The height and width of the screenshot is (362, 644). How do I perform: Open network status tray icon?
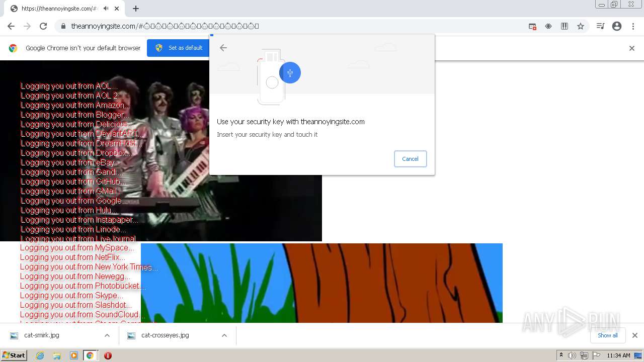(x=584, y=355)
